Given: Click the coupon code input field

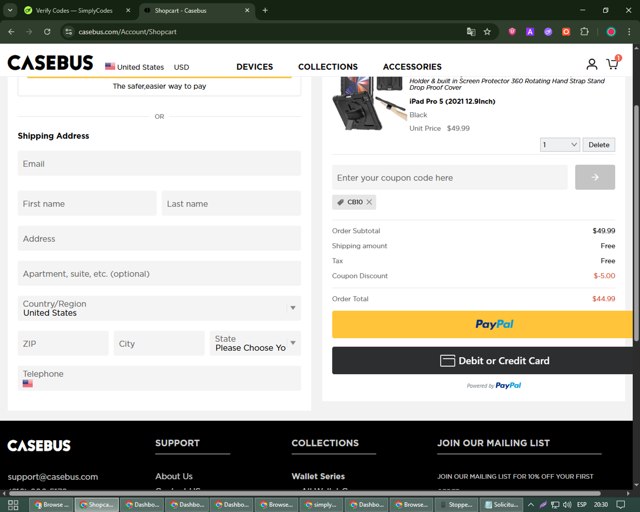Looking at the screenshot, I should coord(450,177).
